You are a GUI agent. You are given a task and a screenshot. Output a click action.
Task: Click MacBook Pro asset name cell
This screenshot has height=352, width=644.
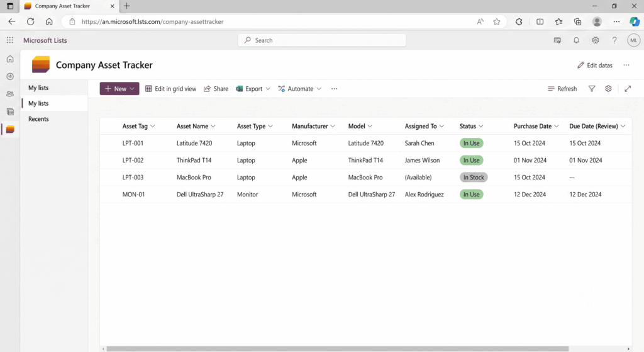click(194, 178)
